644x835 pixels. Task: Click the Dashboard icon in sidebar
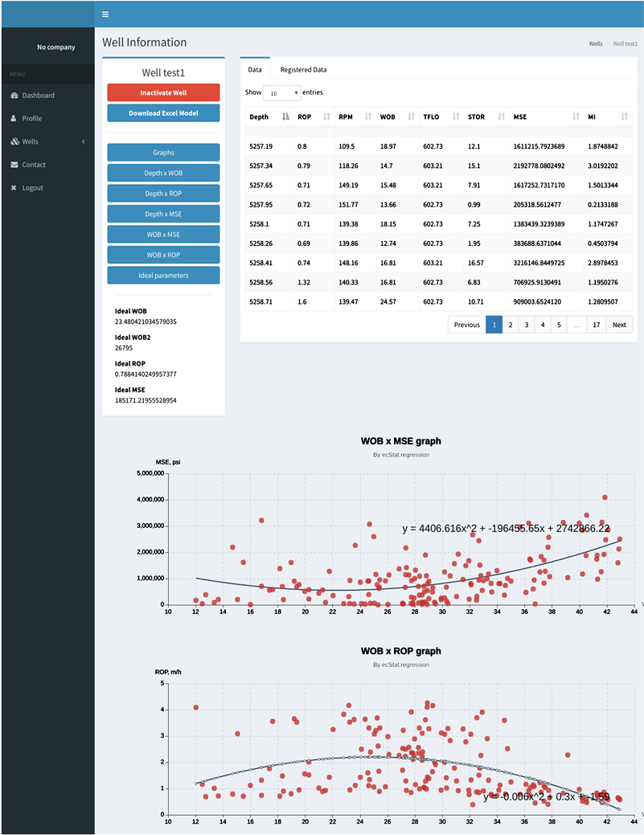pos(14,96)
